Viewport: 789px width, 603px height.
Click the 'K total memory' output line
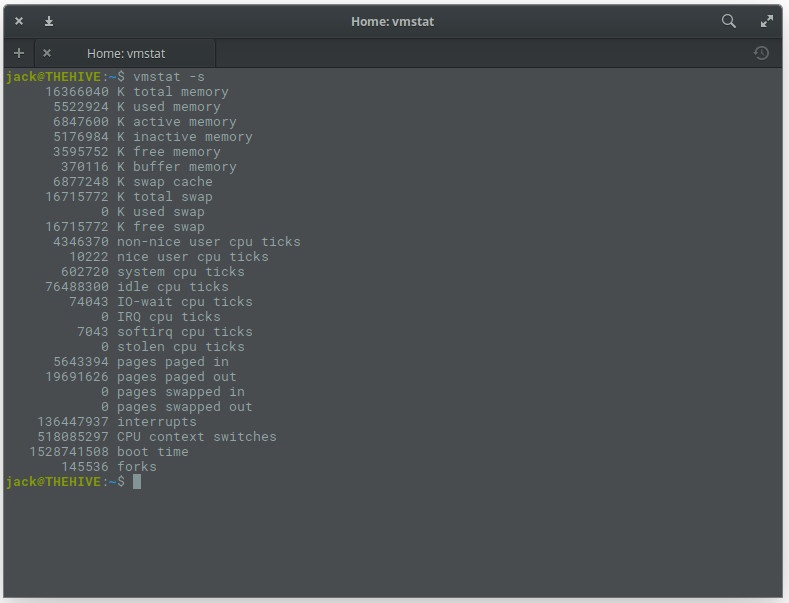click(172, 92)
